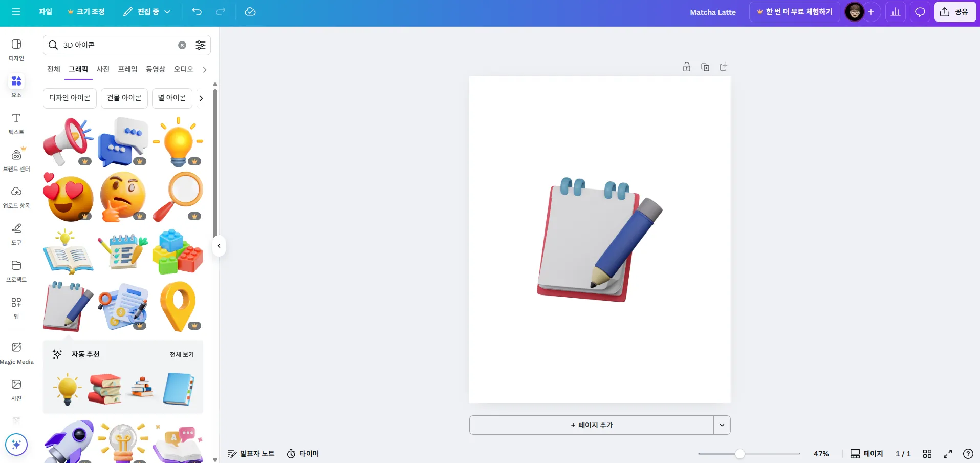Screen dimensions: 980x463
Task: Switch to the 오디오 tab
Action: point(183,69)
